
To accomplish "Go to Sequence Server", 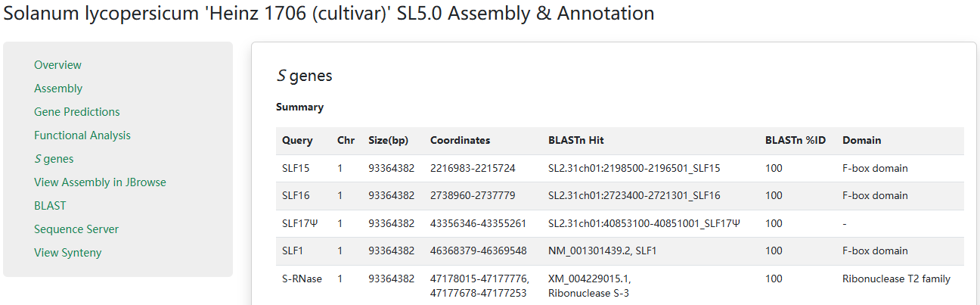I will tap(76, 229).
